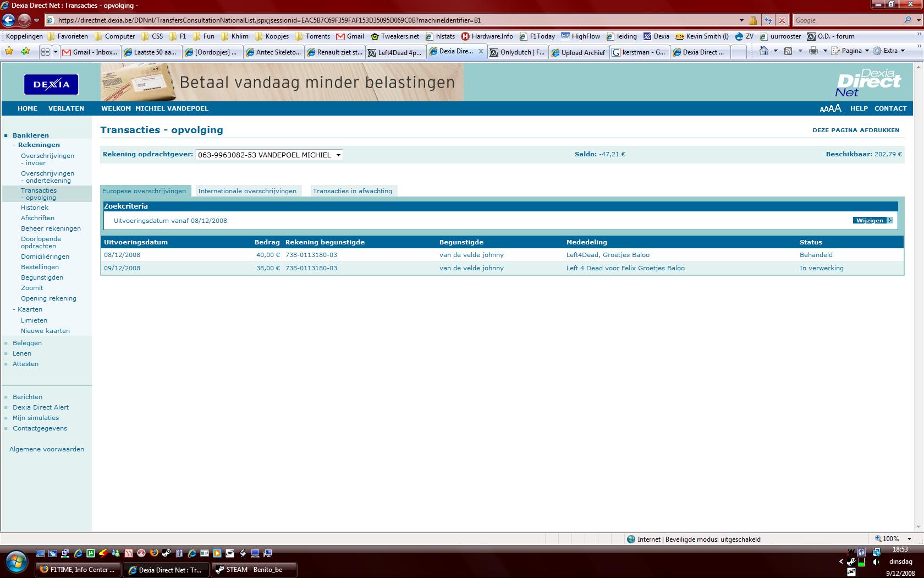Click the printer icon in toolbar
Viewport: 924px width, 578px height.
pos(813,51)
